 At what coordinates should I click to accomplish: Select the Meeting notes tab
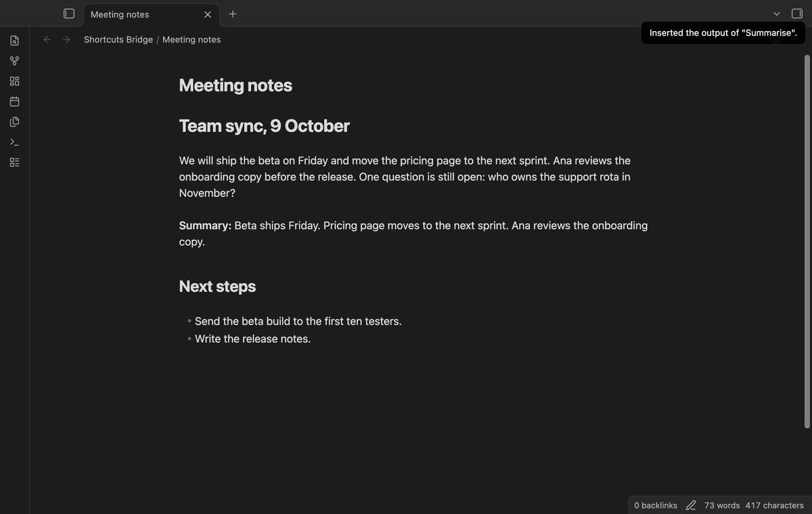coord(142,14)
